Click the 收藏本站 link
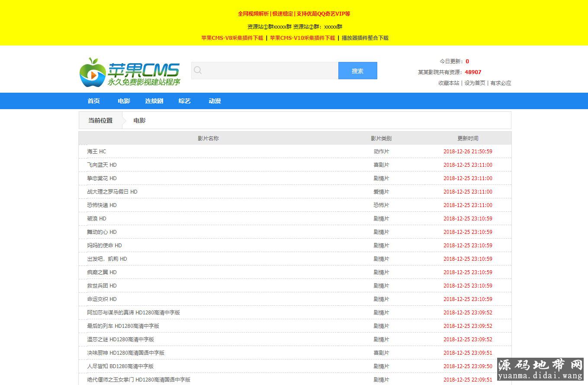Viewport: 588px width, 385px height. pyautogui.click(x=449, y=83)
